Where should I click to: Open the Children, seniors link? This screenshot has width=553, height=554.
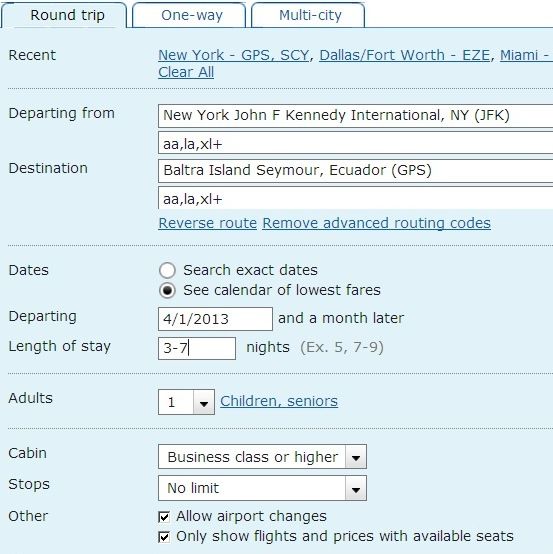pyautogui.click(x=279, y=401)
